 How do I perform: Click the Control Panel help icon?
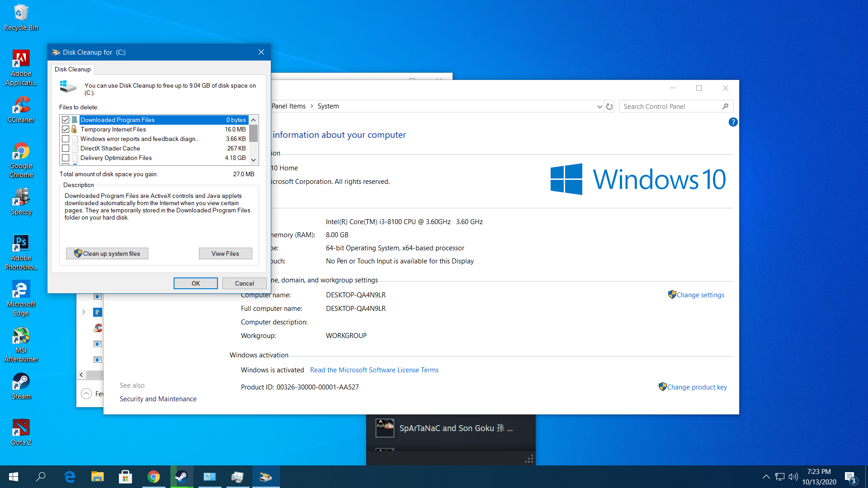tap(733, 122)
